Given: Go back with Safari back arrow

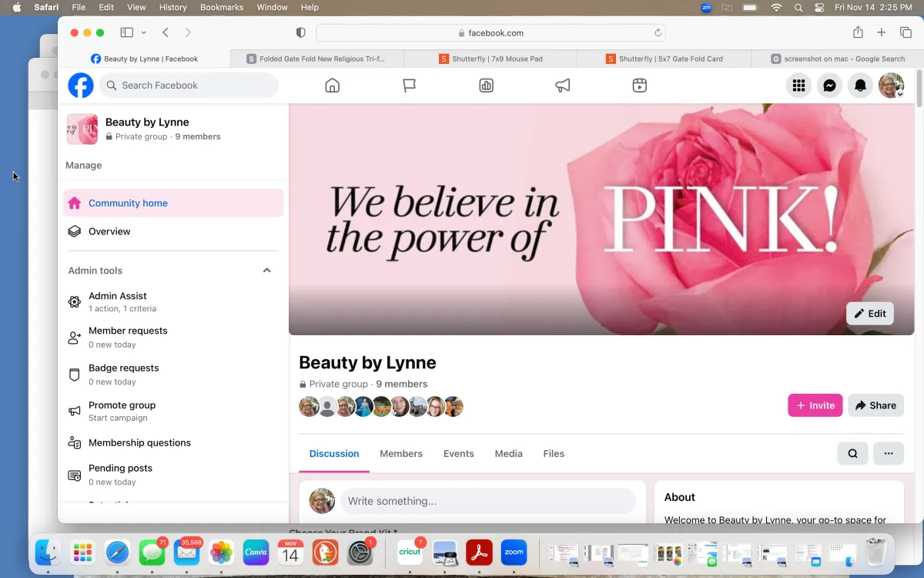Looking at the screenshot, I should tap(166, 32).
